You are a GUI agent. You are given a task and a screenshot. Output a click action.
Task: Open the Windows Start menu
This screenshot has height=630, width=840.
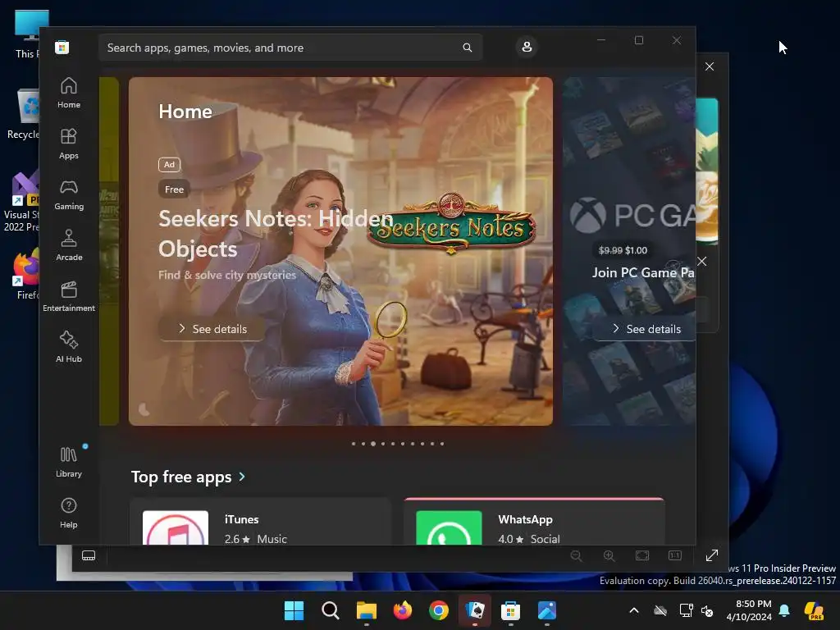click(294, 610)
